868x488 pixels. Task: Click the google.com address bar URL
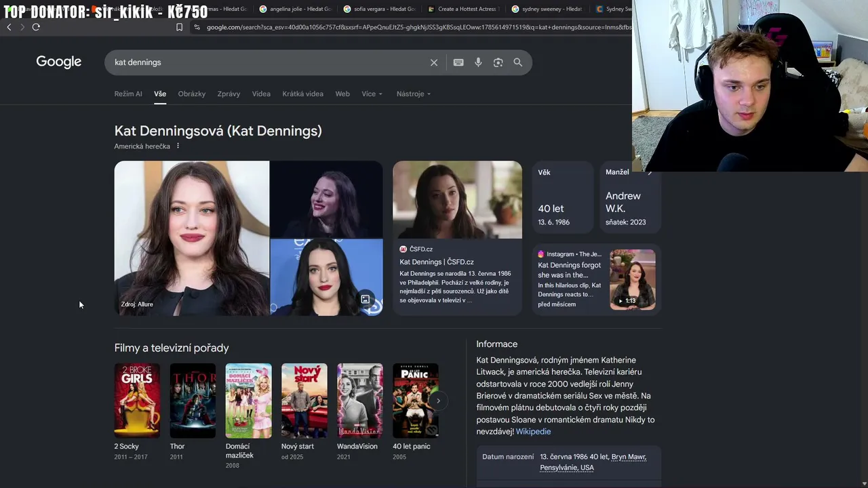pos(418,27)
